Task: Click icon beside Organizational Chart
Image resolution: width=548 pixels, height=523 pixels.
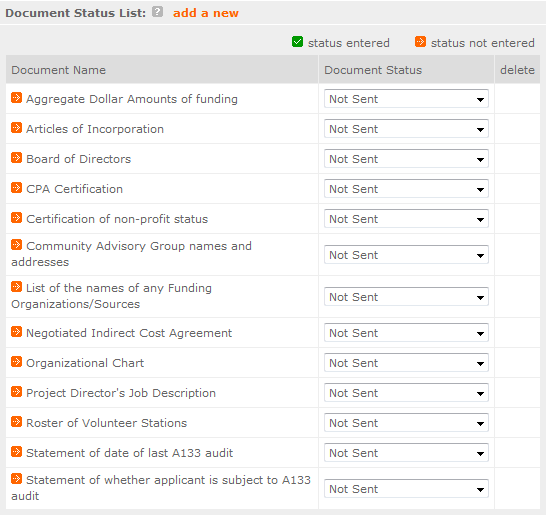Action: 16,362
